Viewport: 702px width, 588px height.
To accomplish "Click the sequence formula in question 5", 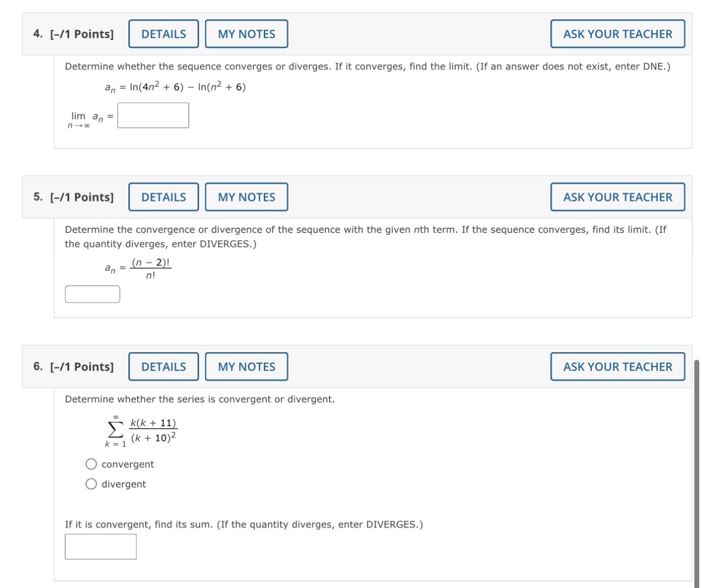I will pyautogui.click(x=137, y=267).
